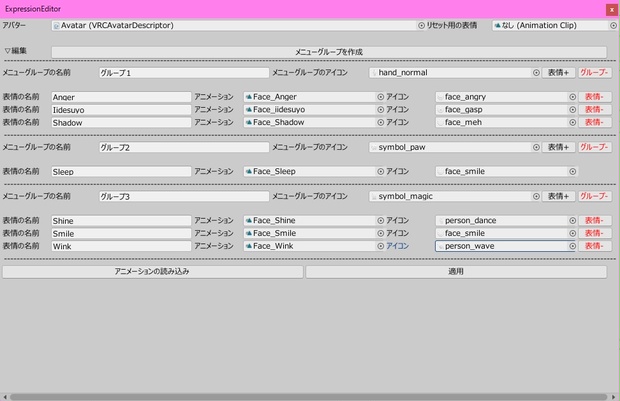Image resolution: width=620 pixels, height=401 pixels.
Task: Open picker for Face_Shine animation
Action: (x=380, y=221)
